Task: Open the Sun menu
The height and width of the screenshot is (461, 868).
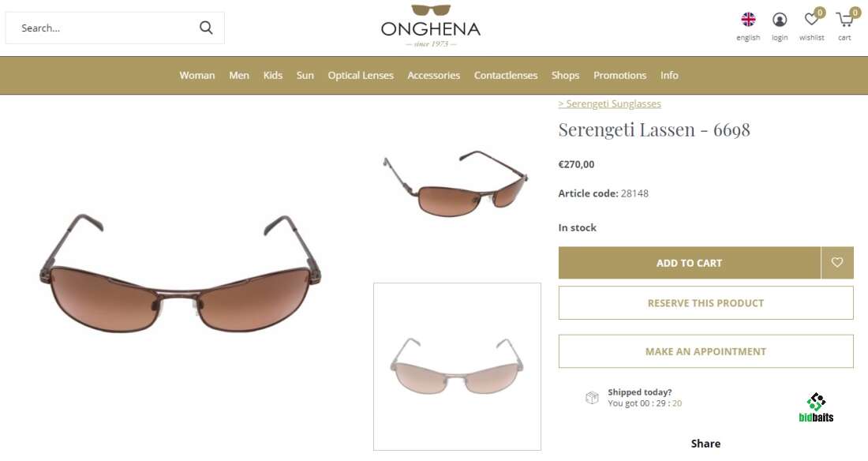Action: point(305,75)
